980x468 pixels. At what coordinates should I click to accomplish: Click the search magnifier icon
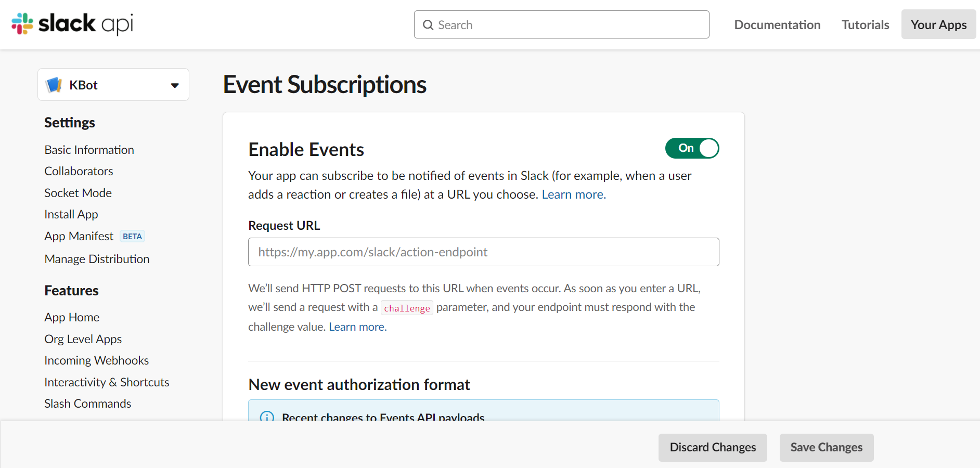pyautogui.click(x=428, y=25)
